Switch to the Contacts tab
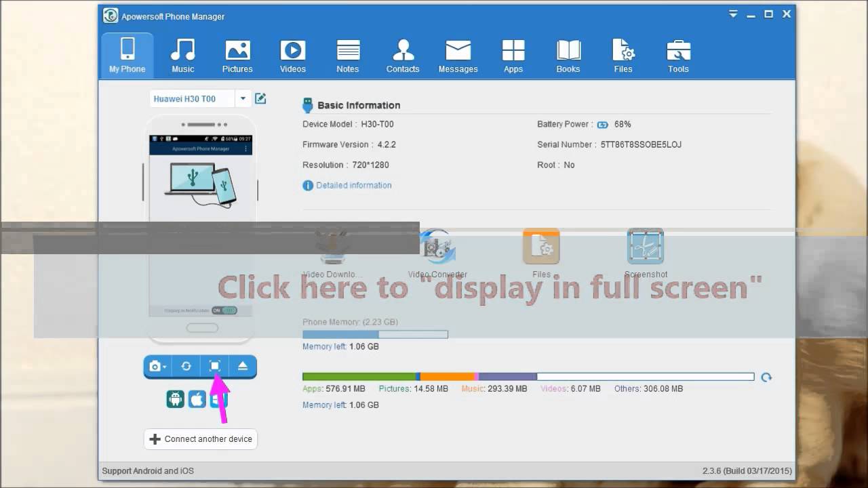 point(403,55)
